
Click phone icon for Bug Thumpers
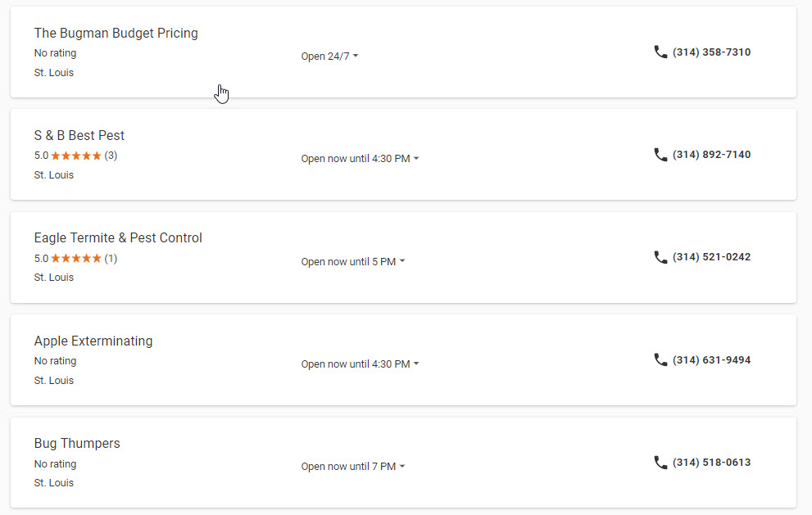[660, 463]
